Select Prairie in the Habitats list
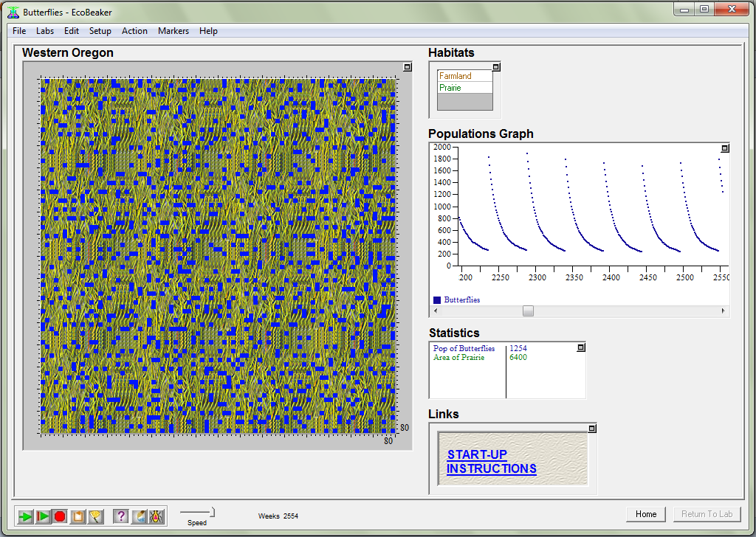 [450, 88]
